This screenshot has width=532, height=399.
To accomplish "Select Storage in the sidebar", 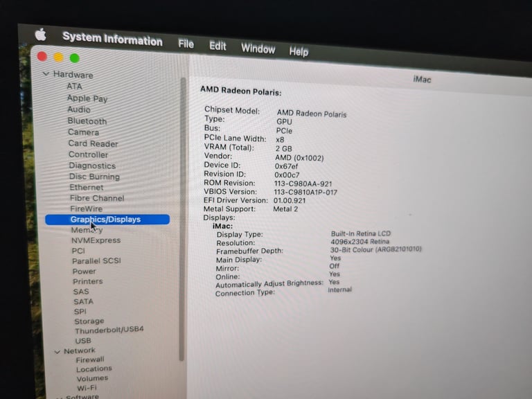I will tap(89, 321).
